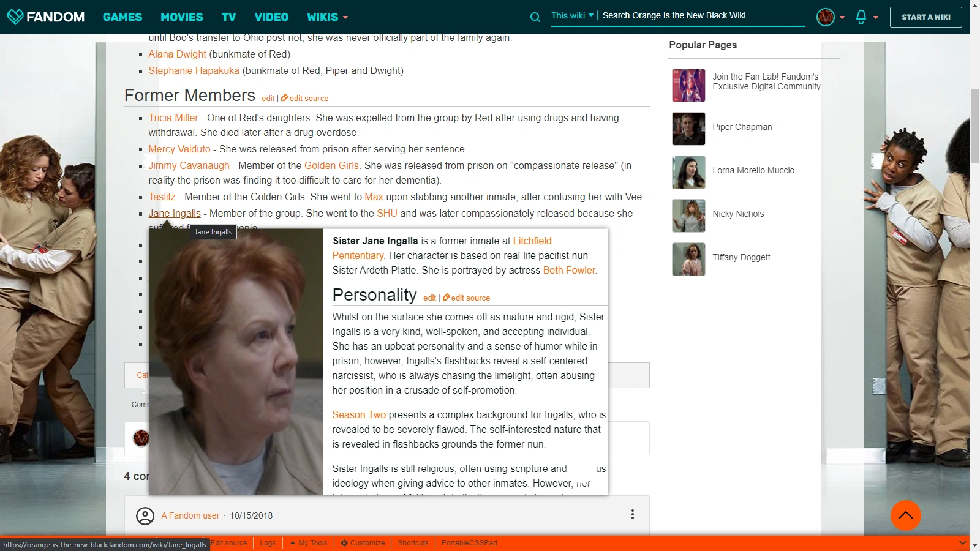Viewport: 980px width, 551px height.
Task: Open comment options three-dot menu
Action: coord(633,515)
